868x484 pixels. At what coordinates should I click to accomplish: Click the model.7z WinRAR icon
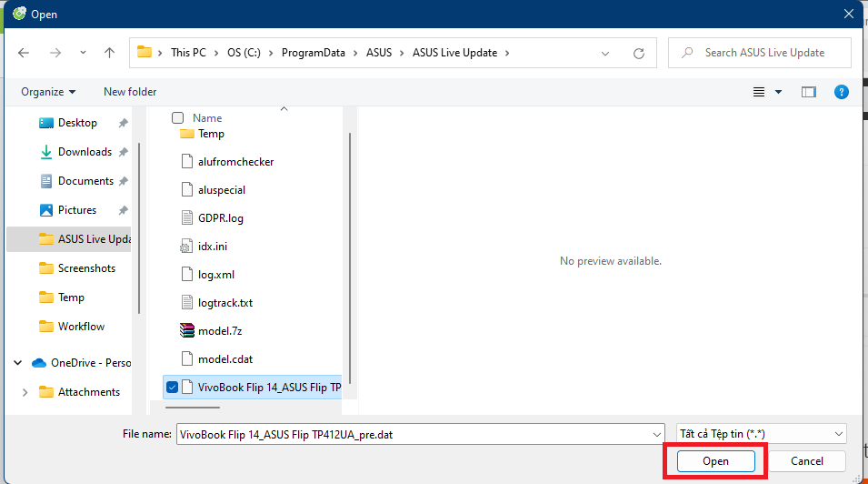point(187,331)
